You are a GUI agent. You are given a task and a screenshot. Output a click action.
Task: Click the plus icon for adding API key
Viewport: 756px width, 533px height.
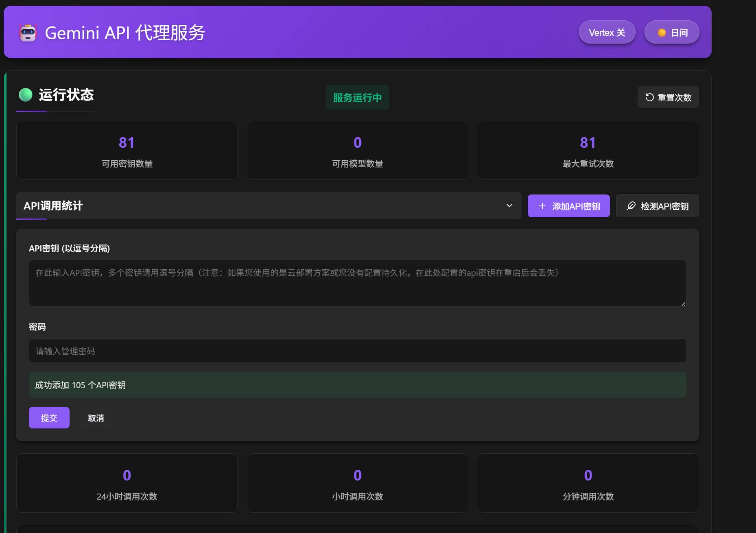click(542, 206)
